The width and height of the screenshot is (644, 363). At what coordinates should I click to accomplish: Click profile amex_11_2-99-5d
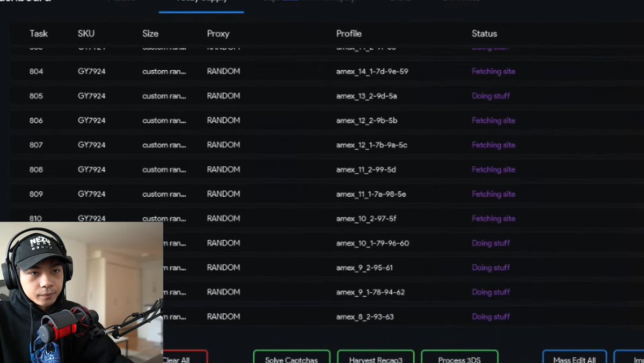coord(366,169)
